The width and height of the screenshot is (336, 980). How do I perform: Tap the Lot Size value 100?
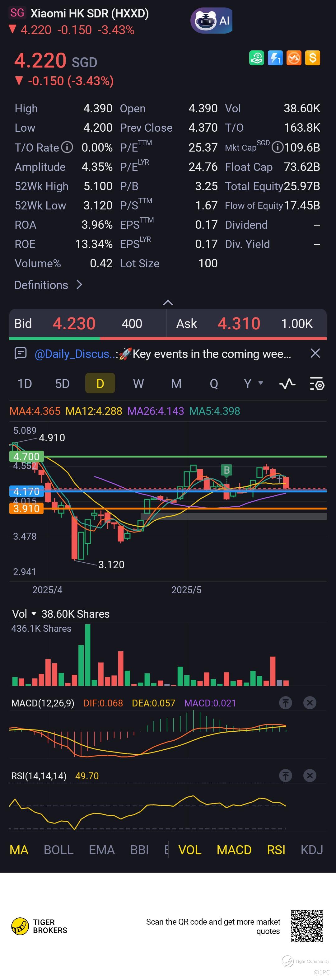(208, 263)
